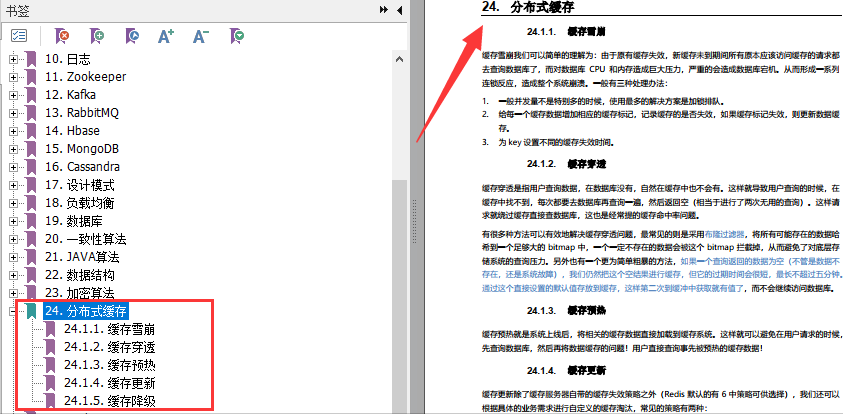
Task: Select the 24. 分布式缓存 bookmark
Action: 86,311
